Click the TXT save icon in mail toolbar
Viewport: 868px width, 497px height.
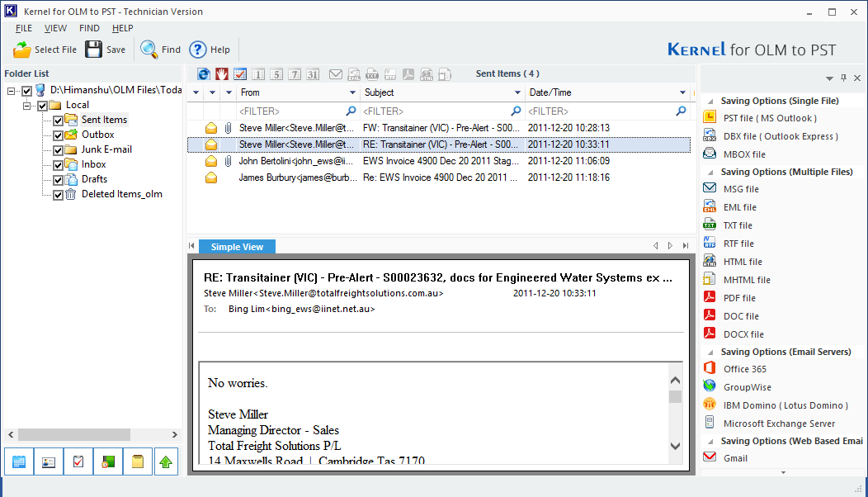point(372,74)
